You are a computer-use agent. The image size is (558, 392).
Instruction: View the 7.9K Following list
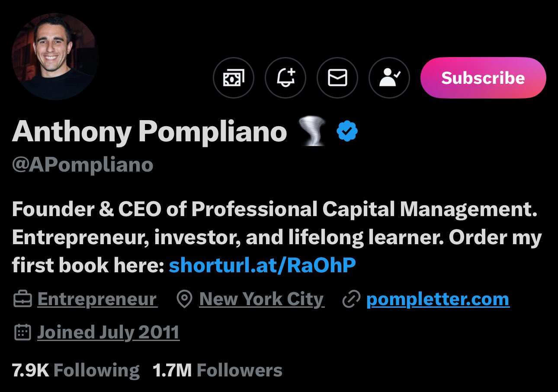[76, 370]
